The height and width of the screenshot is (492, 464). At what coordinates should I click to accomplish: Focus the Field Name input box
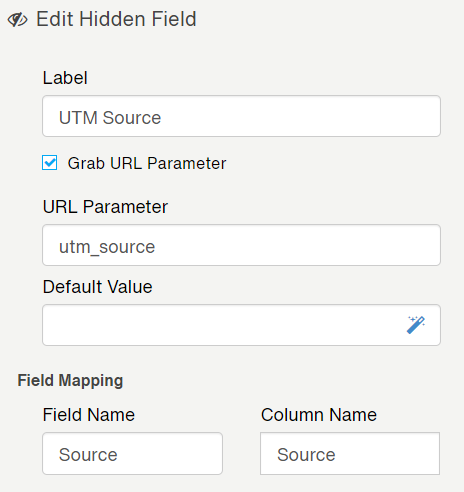pyautogui.click(x=132, y=453)
